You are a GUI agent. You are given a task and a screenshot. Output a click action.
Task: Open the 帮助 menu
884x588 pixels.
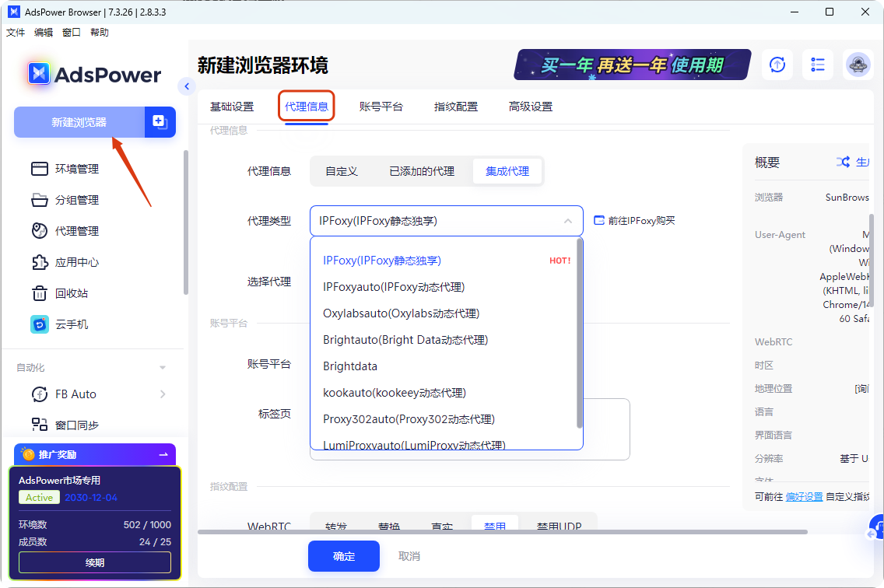99,32
